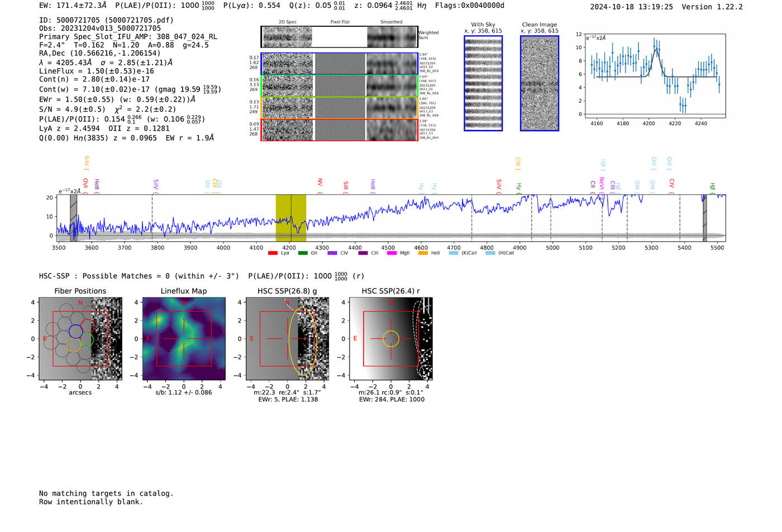Image resolution: width=782 pixels, height=532 pixels.
Task: Click the orange fiber circle in Fiber Positions
Action: (x=74, y=345)
